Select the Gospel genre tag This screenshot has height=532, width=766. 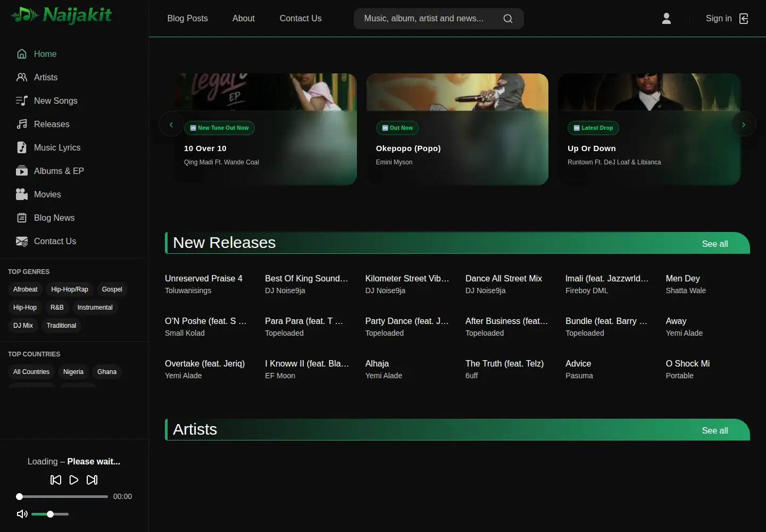click(112, 289)
